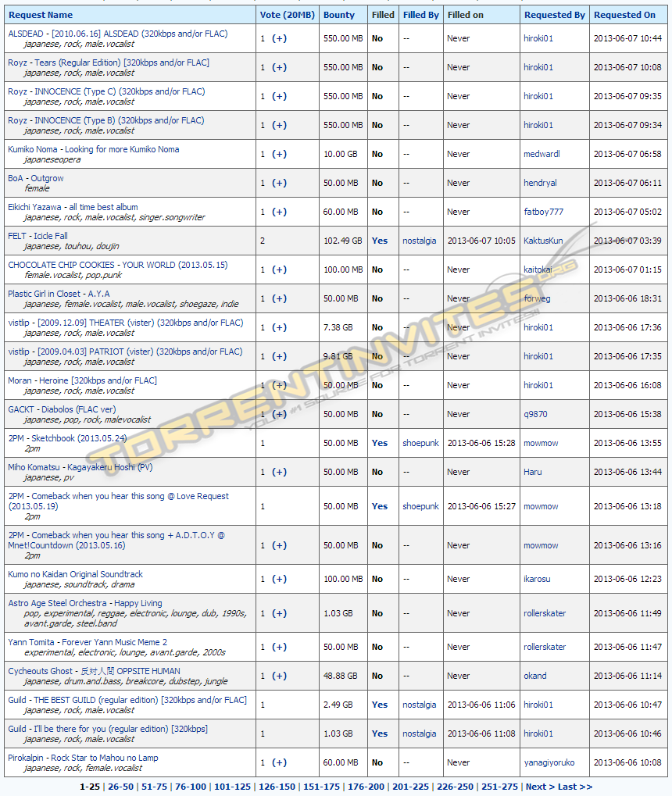The height and width of the screenshot is (796, 672).
Task: Open vistlip THEATER (vister) request
Action: pos(126,323)
